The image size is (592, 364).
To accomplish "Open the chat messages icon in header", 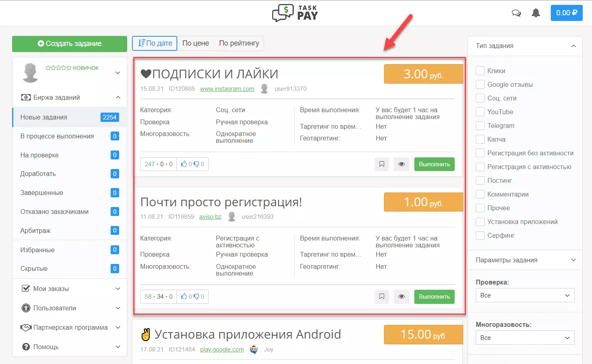I will [x=516, y=13].
